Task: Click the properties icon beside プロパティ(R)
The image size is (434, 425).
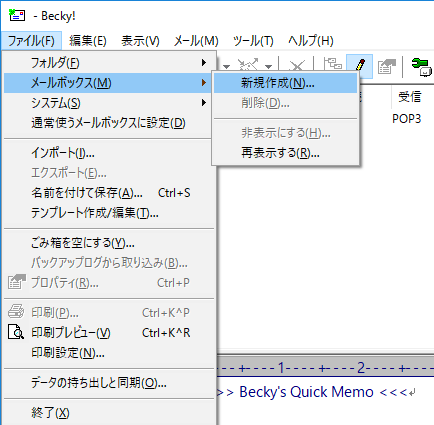Action: pos(16,282)
